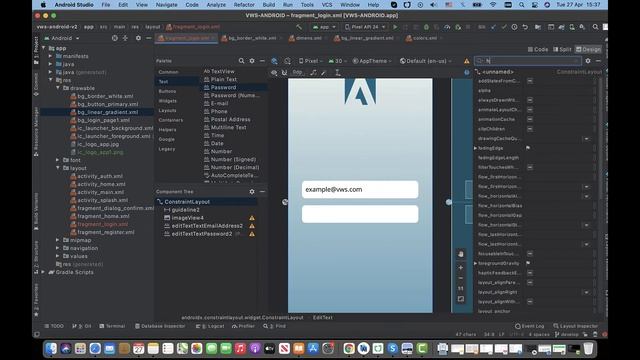The image size is (640, 360).
Task: Click the Guidelines icon in design toolbar
Action: 338,73
